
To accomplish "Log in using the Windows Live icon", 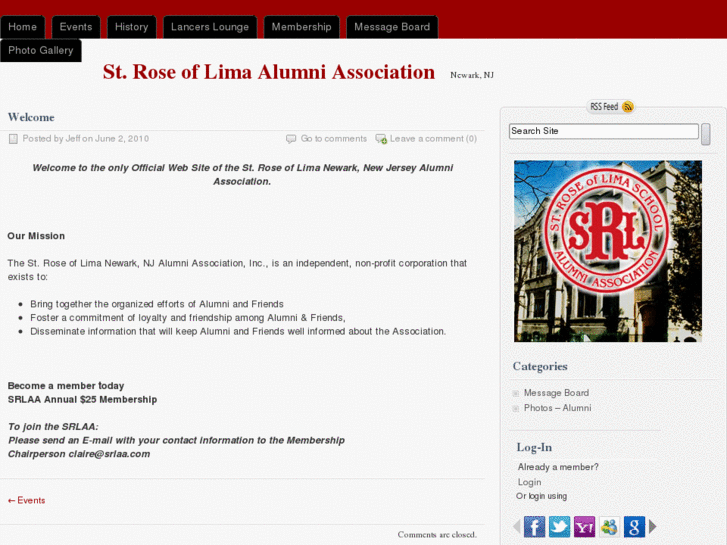I will click(609, 526).
